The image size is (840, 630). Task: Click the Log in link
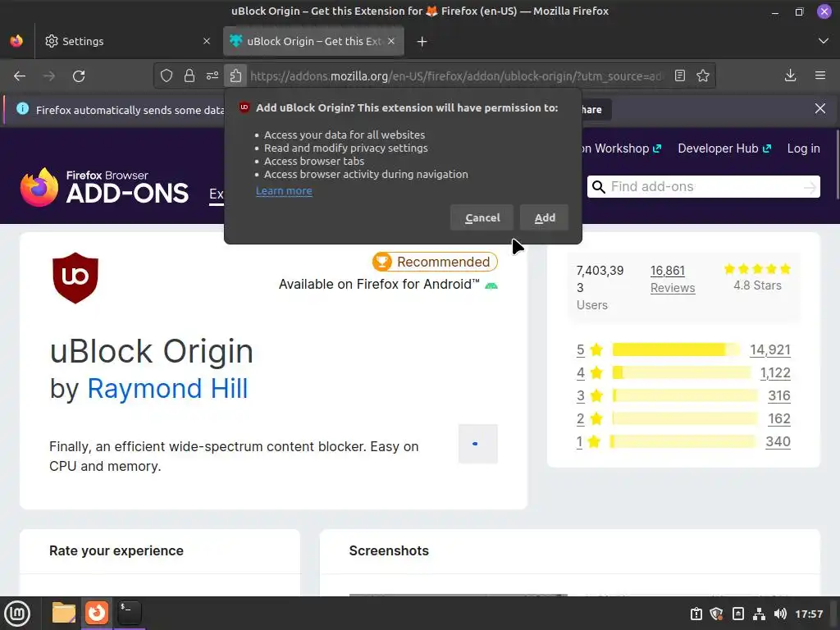(x=804, y=148)
